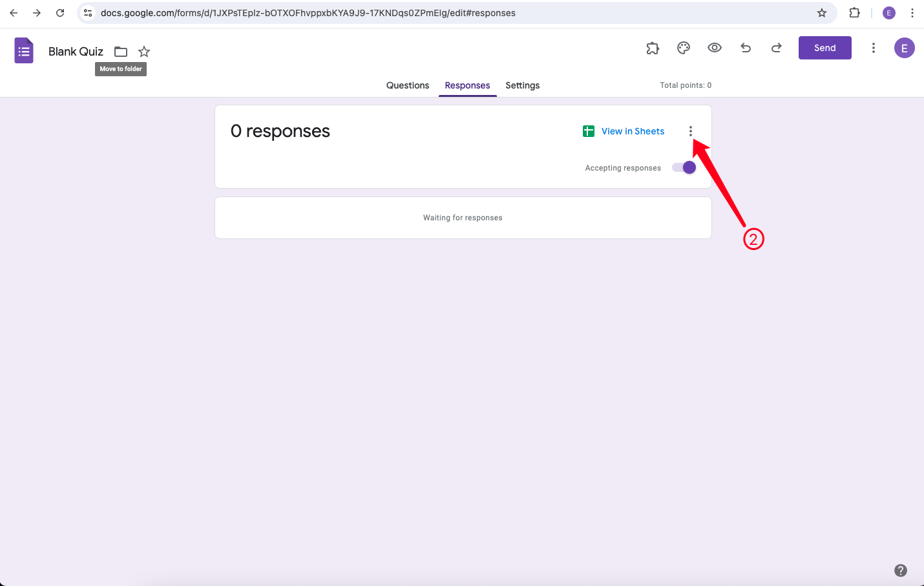Move the quiz to a folder
This screenshot has height=586, width=924.
(120, 52)
